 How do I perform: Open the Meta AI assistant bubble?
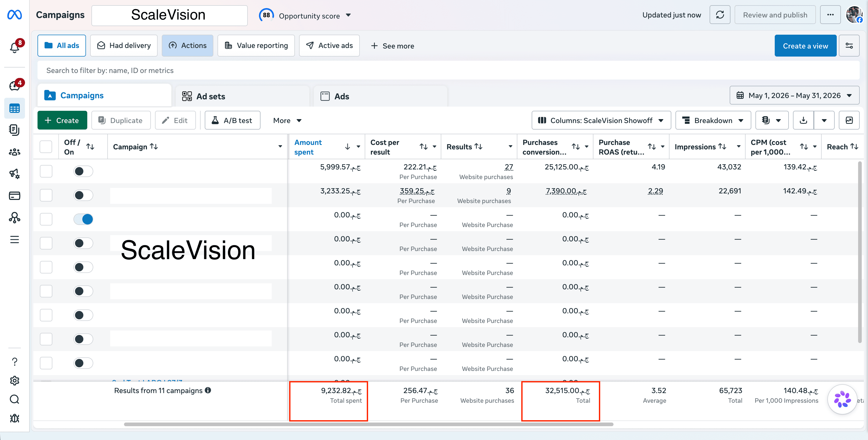click(842, 400)
